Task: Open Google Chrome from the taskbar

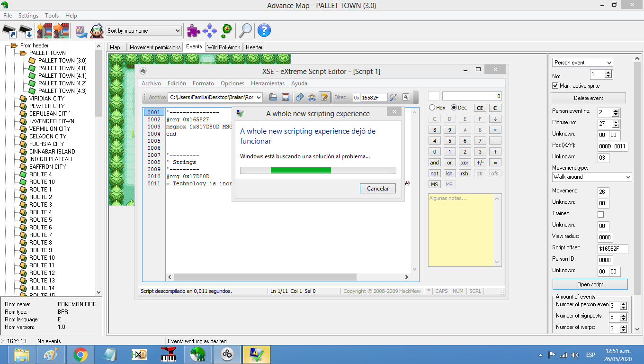Action: pyautogui.click(x=80, y=354)
